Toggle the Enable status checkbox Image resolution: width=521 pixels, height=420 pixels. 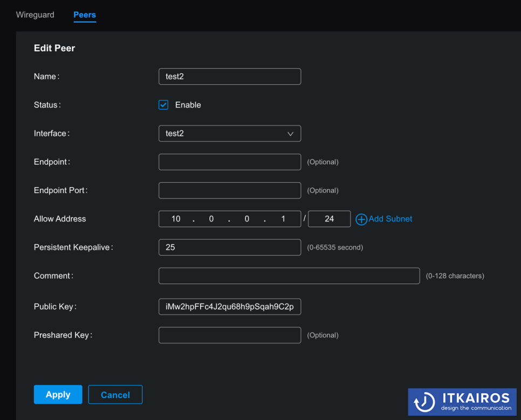pyautogui.click(x=163, y=105)
